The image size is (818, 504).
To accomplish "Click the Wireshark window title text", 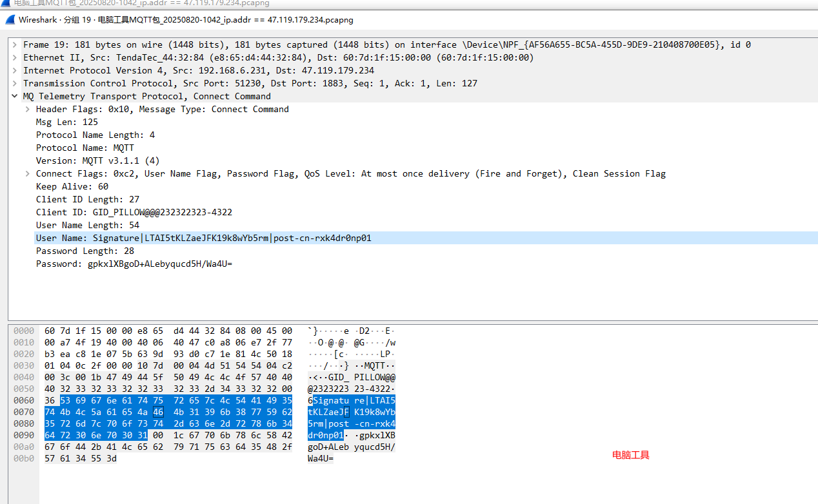I will point(186,20).
